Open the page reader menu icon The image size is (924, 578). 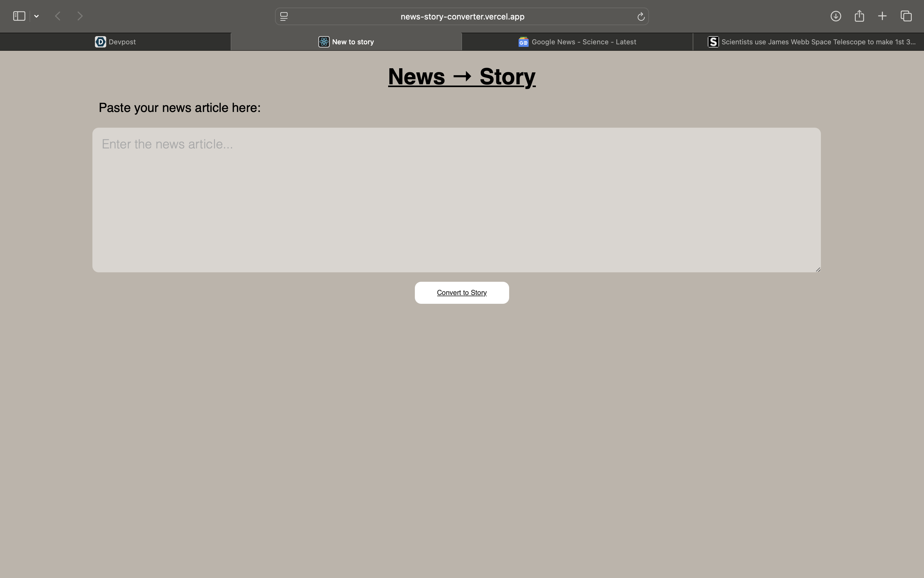pos(284,16)
